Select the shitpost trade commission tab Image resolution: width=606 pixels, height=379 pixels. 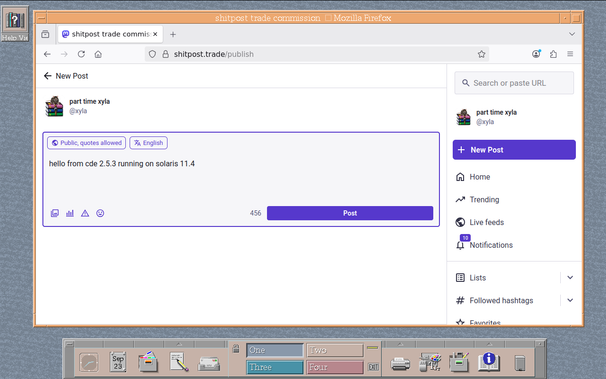coord(110,34)
